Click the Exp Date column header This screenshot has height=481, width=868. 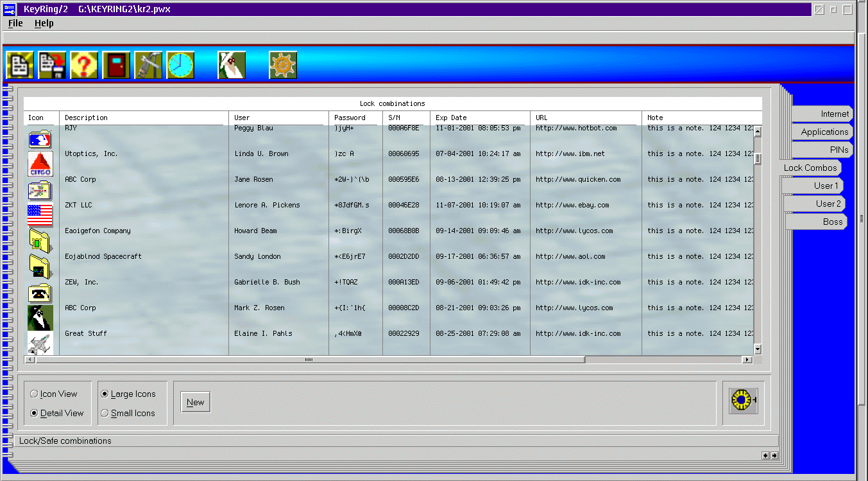point(480,118)
